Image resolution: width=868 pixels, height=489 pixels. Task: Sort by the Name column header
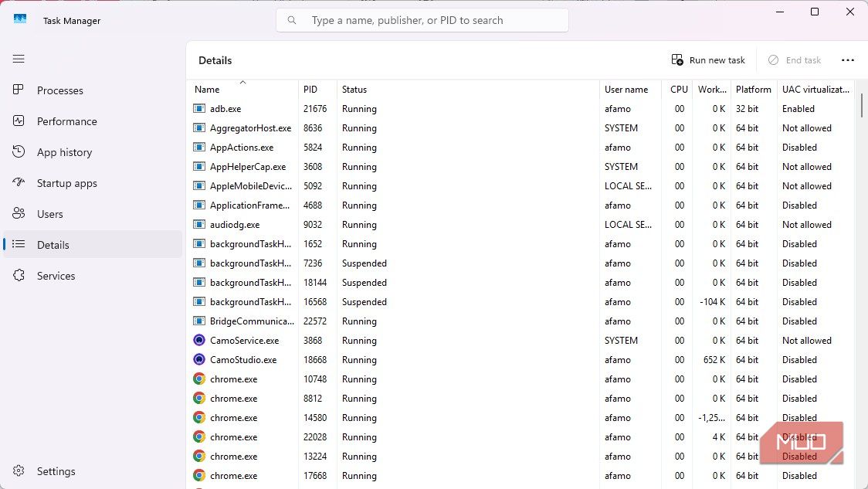click(243, 89)
